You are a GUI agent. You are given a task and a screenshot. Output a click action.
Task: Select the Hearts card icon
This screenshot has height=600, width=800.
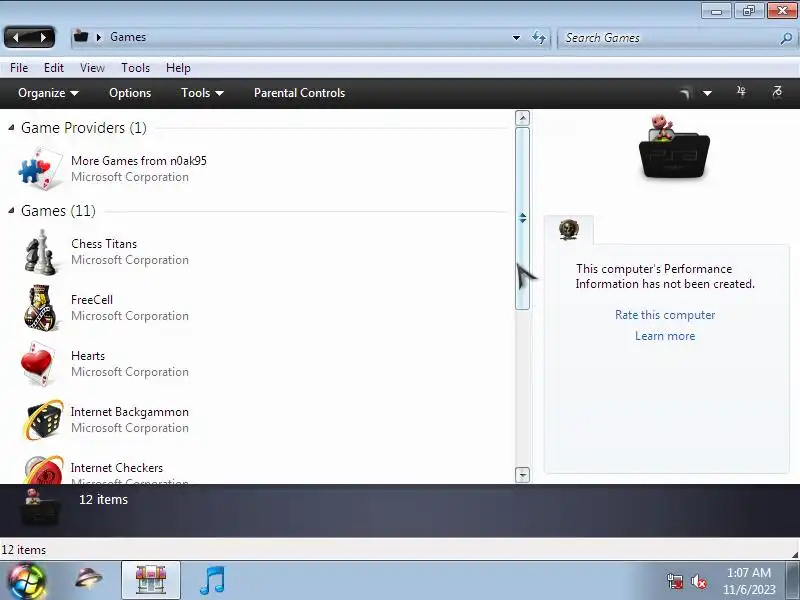(39, 363)
